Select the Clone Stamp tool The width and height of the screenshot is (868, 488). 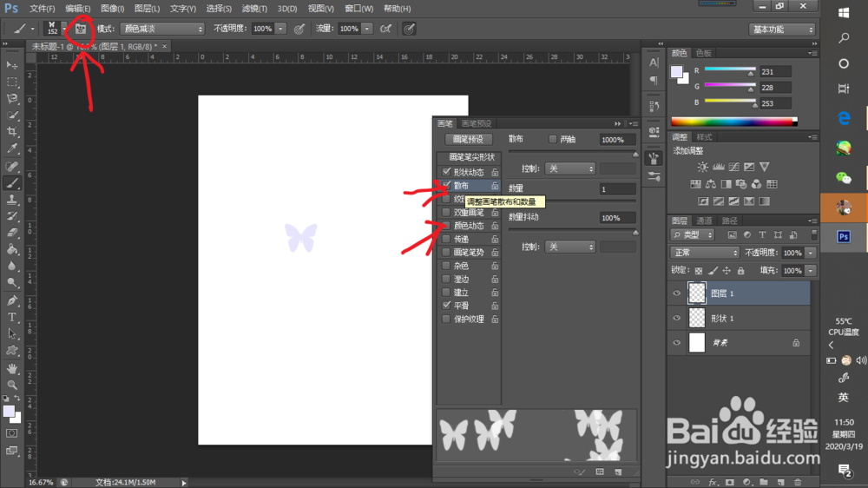(11, 200)
